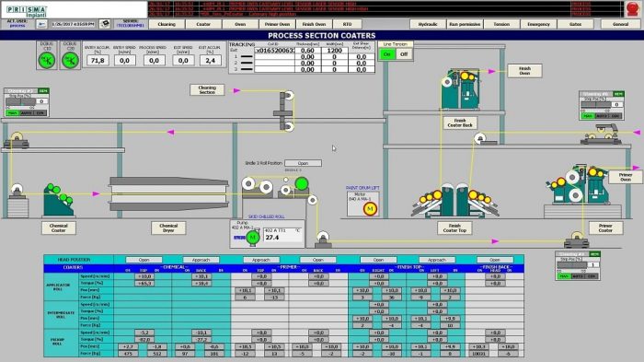Click the red alarm beacon icon
644x362 pixels.
(x=633, y=8)
